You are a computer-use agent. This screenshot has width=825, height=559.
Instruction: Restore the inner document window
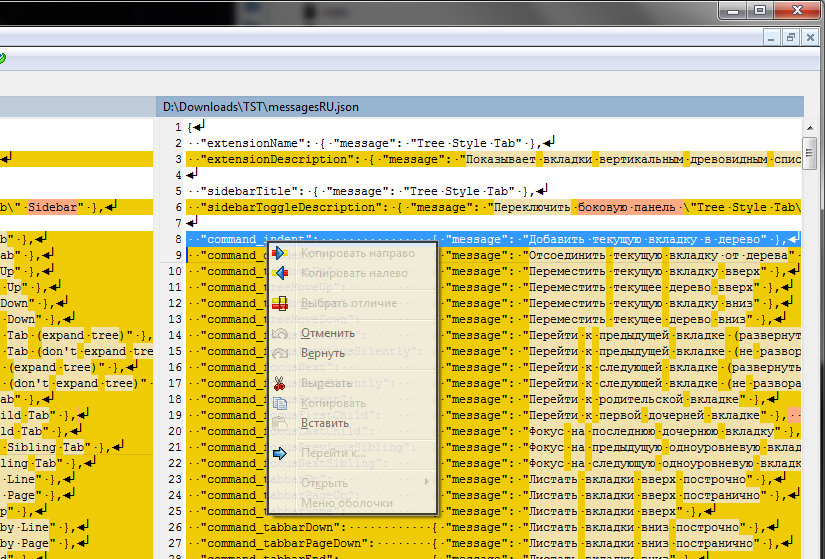click(x=790, y=37)
